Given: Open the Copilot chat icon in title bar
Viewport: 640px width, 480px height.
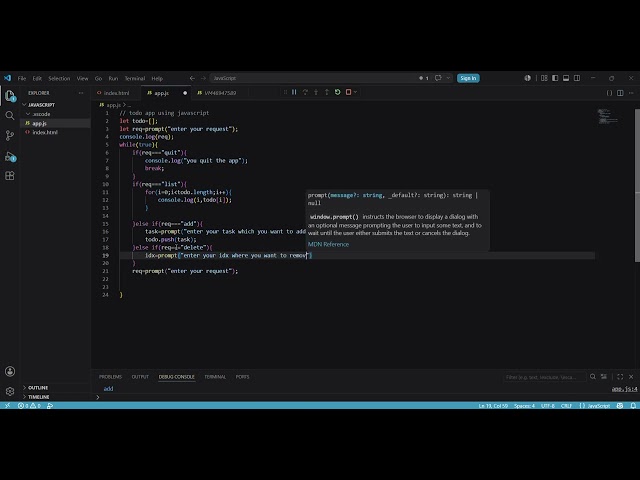Looking at the screenshot, I should click(438, 78).
